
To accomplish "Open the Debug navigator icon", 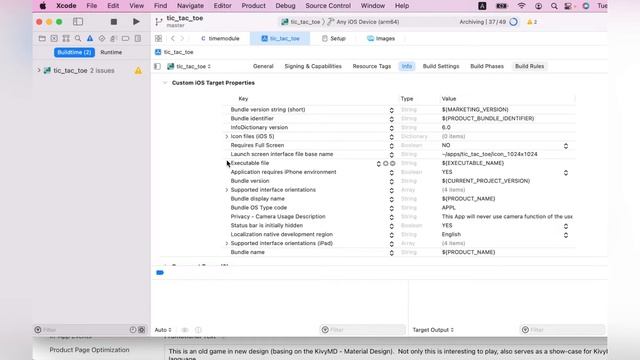I will click(x=113, y=38).
